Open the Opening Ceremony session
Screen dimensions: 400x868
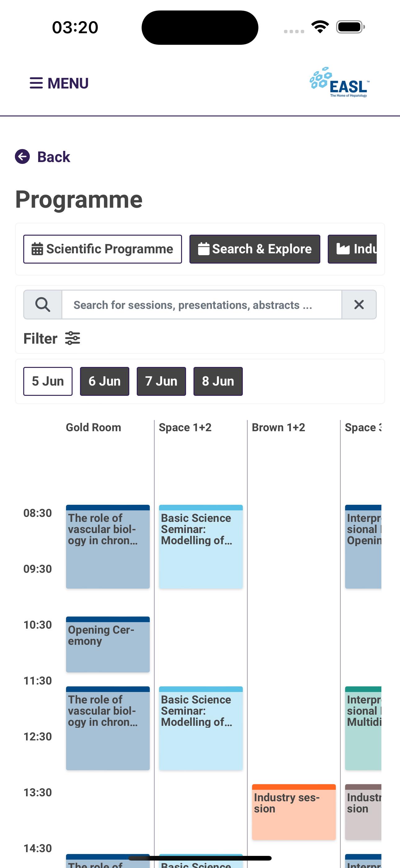[x=108, y=644]
